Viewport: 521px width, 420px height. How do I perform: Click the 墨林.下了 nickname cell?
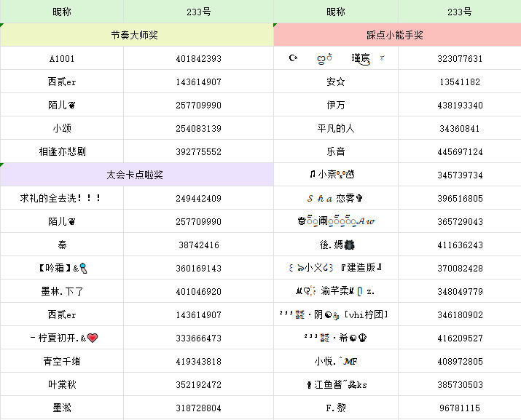click(62, 291)
